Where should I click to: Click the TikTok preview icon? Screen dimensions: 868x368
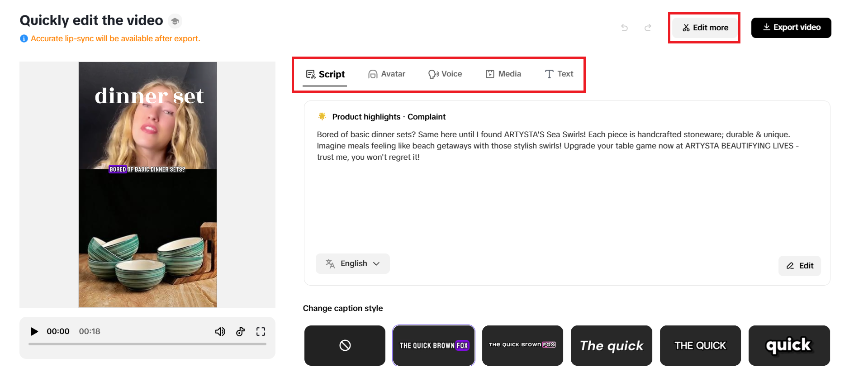241,332
